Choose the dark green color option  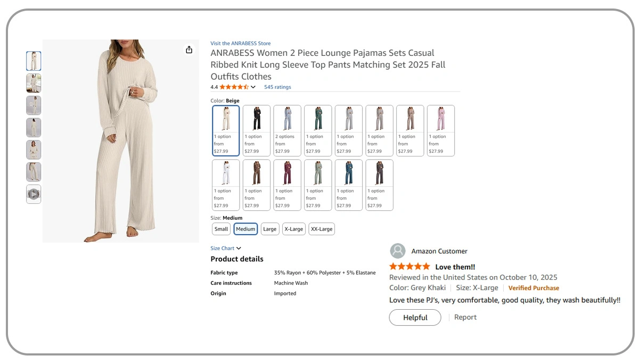click(318, 130)
